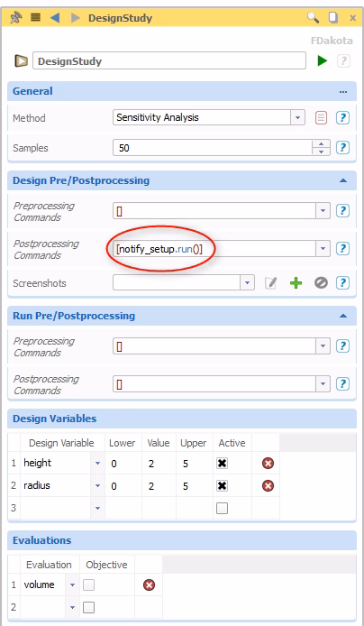
Task: Add a screenshot with green plus icon
Action: click(296, 283)
